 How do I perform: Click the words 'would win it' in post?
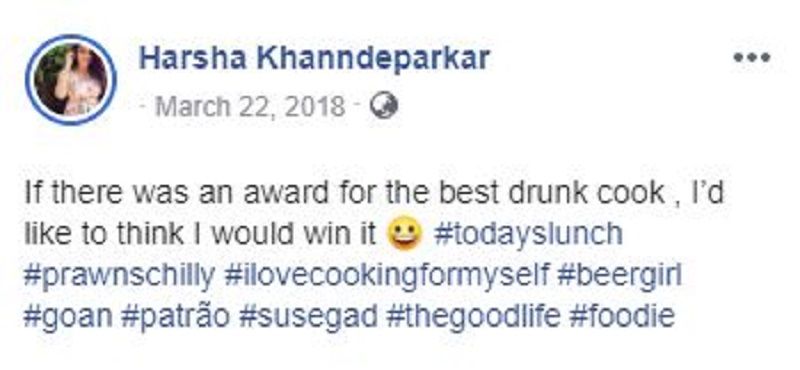tap(294, 234)
